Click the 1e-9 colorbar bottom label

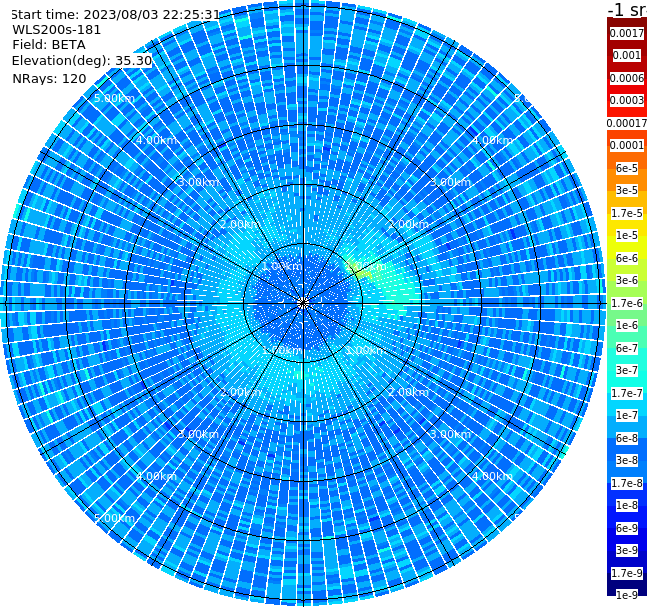coord(627,595)
